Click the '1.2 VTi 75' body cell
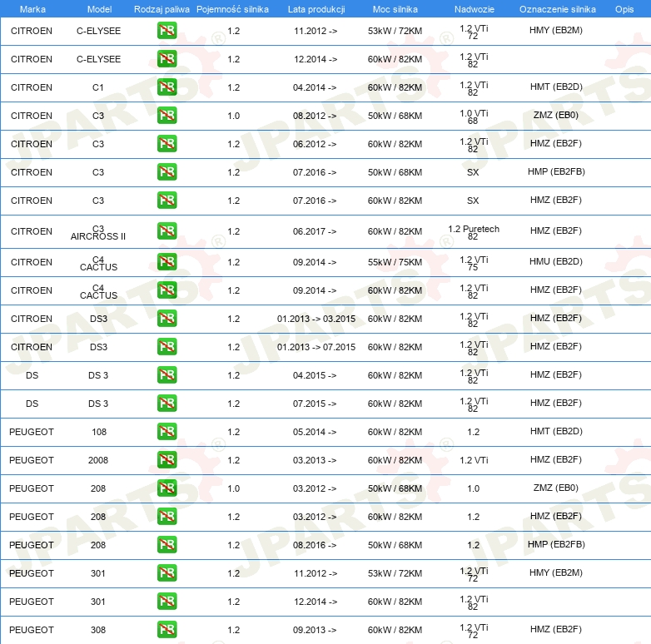This screenshot has height=644, width=651. pos(474,263)
